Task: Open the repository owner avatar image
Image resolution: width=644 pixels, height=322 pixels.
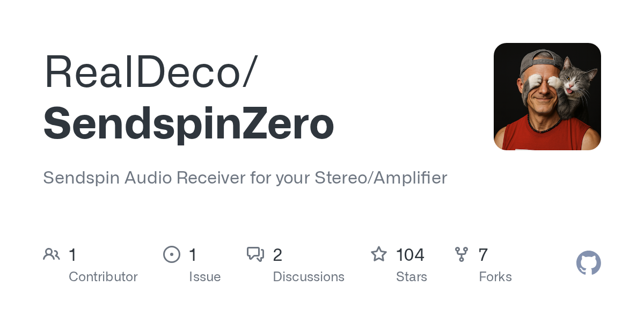Action: (547, 97)
